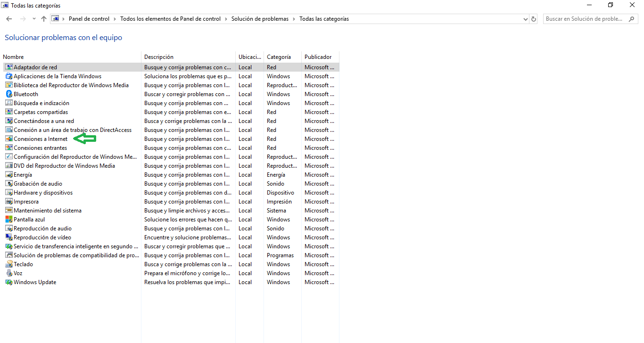Click description 'Prepara el micrófono y corrige lo...'

[187, 273]
